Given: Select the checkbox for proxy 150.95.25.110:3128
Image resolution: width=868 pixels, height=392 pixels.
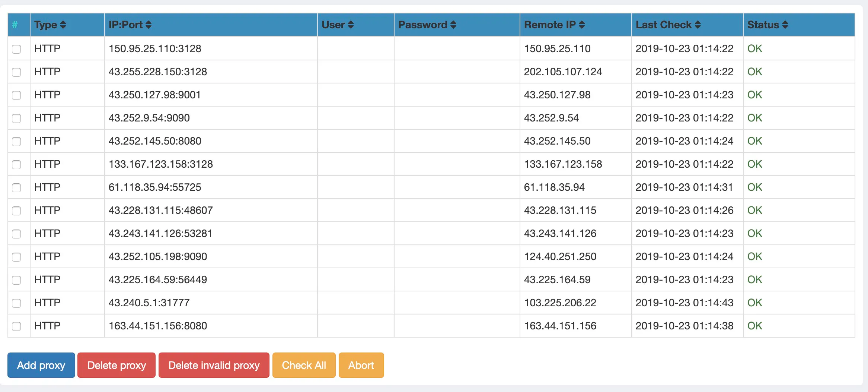Looking at the screenshot, I should pyautogui.click(x=16, y=49).
